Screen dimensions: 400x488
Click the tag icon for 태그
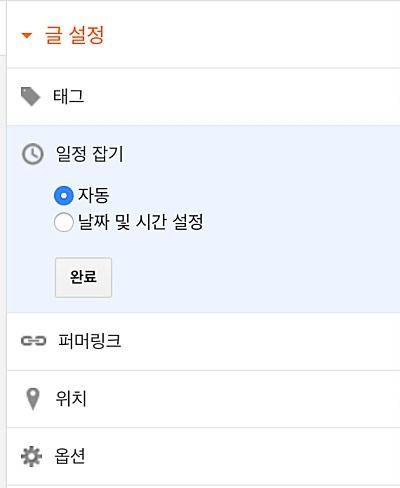point(30,97)
